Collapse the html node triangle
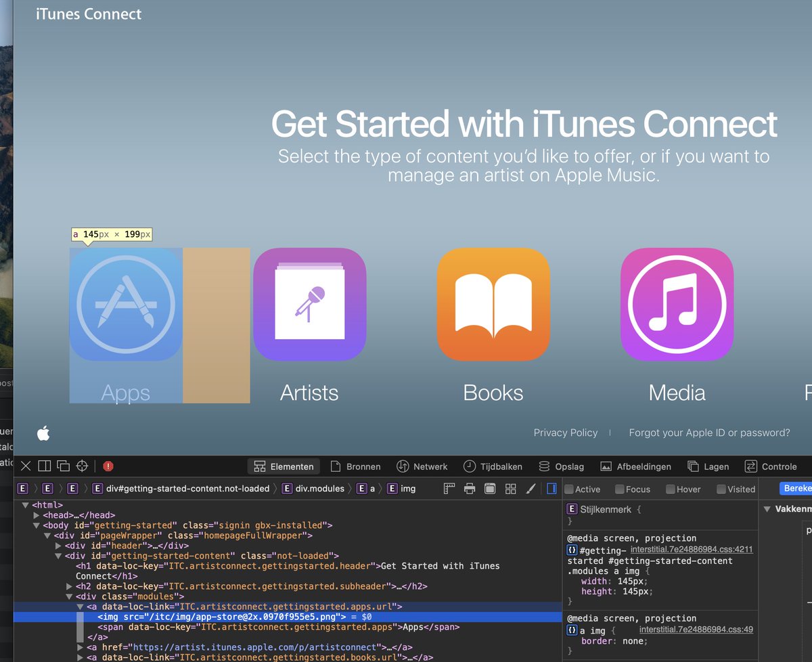Image resolution: width=812 pixels, height=662 pixels. 26,505
